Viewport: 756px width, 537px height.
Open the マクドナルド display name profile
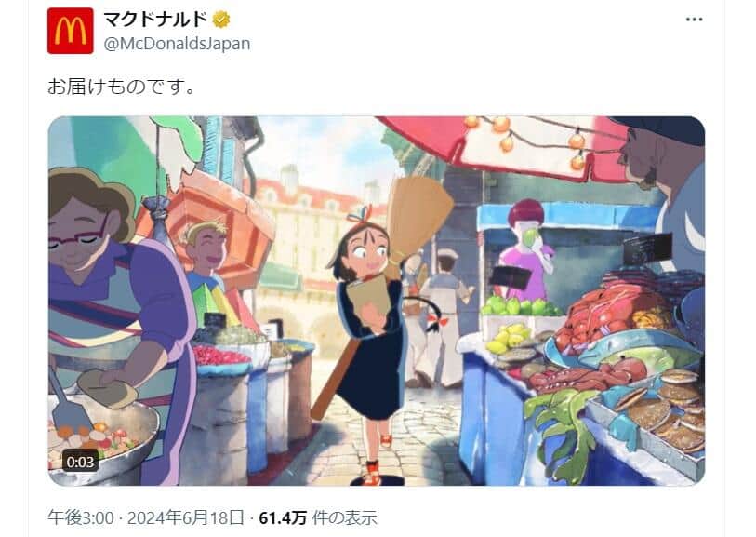(x=155, y=20)
